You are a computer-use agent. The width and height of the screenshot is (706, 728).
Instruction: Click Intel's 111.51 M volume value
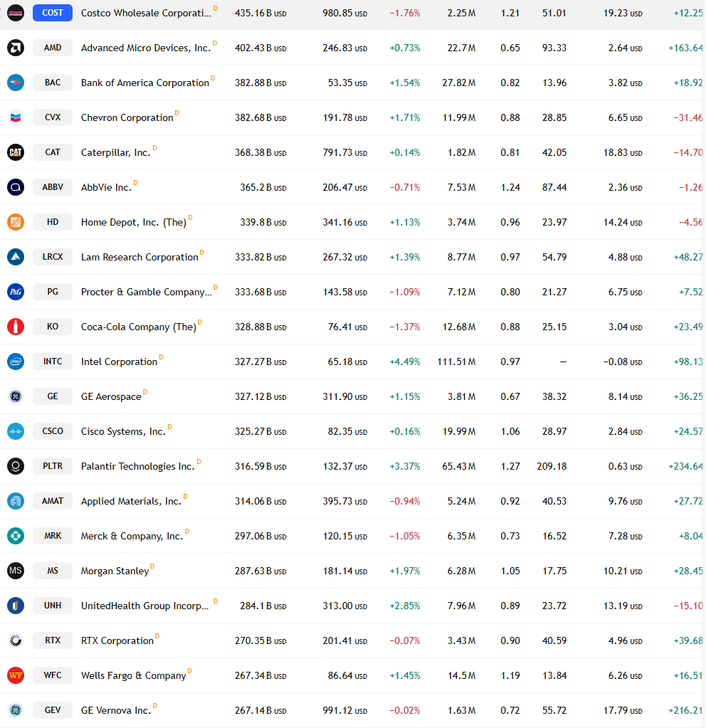[x=456, y=362]
